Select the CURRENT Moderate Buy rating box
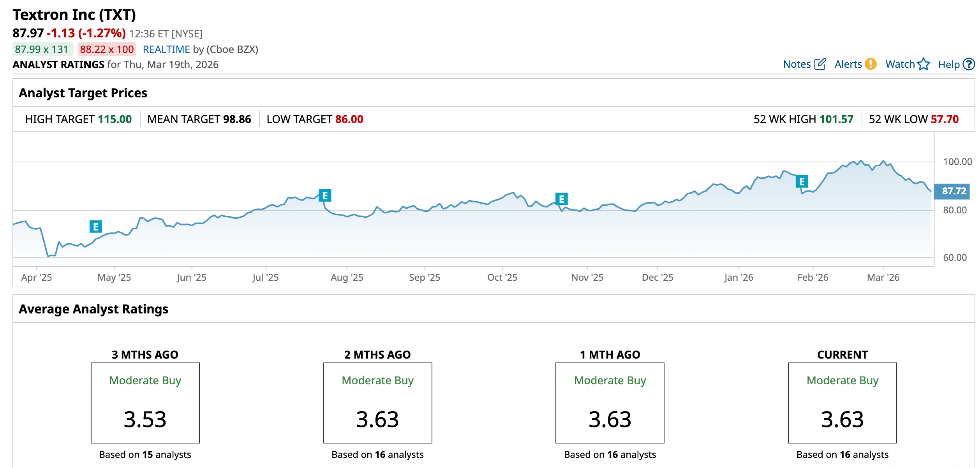The height and width of the screenshot is (468, 980). (x=842, y=403)
